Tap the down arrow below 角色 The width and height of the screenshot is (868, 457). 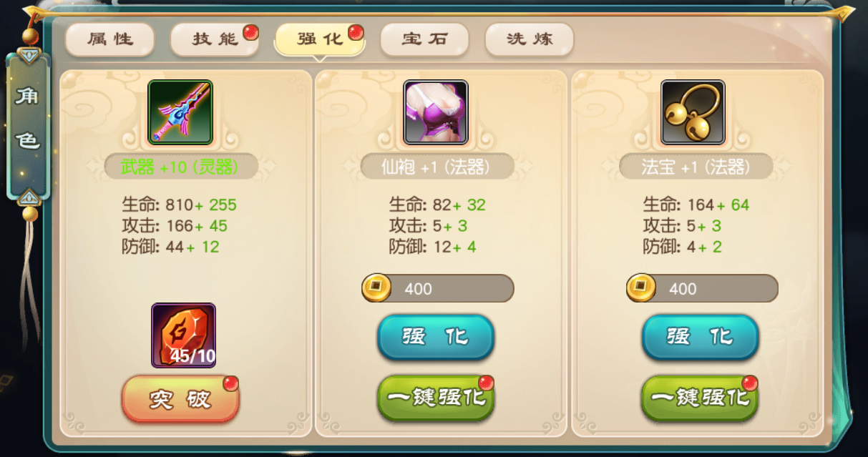pos(29,197)
